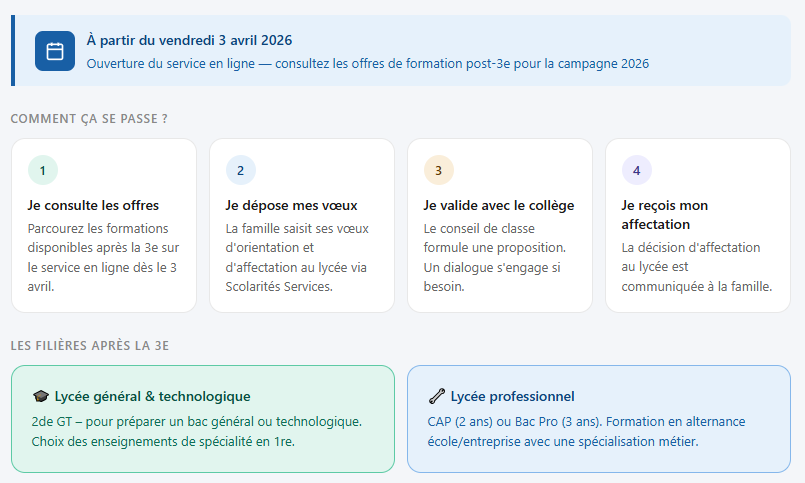This screenshot has height=483, width=805.
Task: Open the Lycée professionnel title
Action: coord(512,397)
